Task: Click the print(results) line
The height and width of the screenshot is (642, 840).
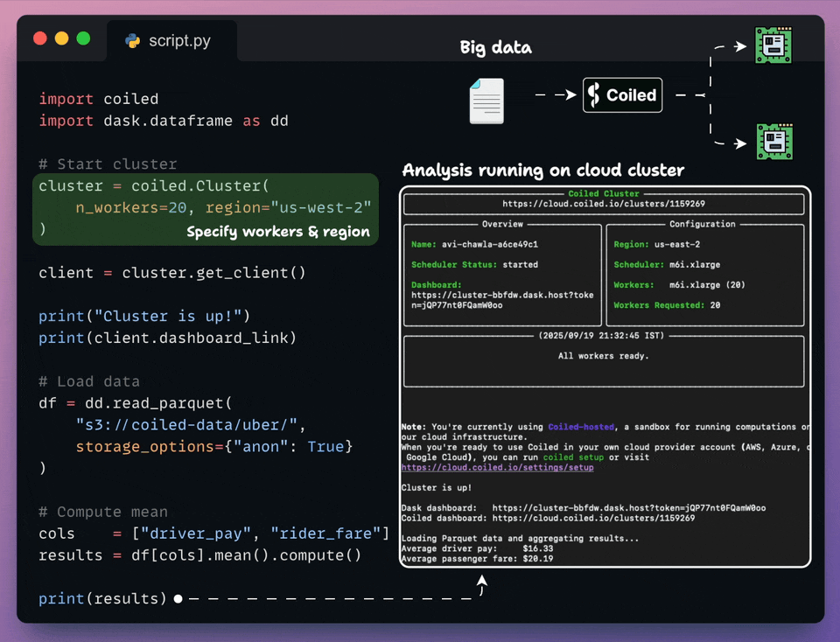Action: click(x=102, y=598)
